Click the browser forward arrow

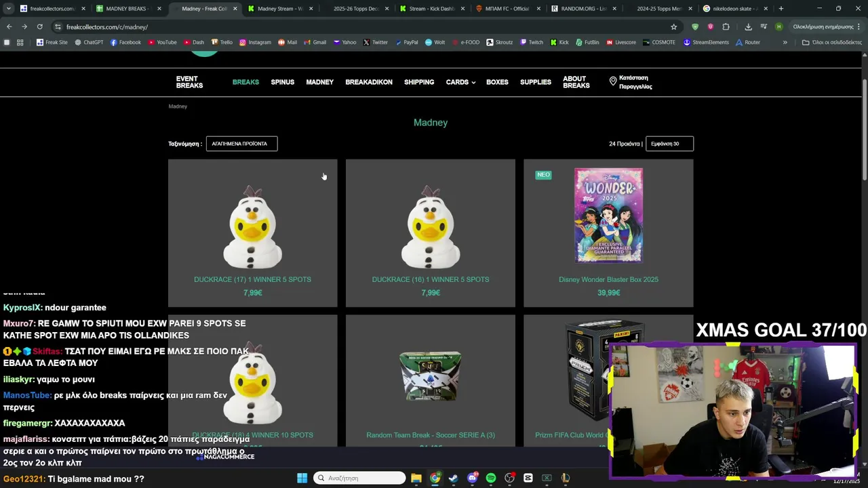point(24,26)
